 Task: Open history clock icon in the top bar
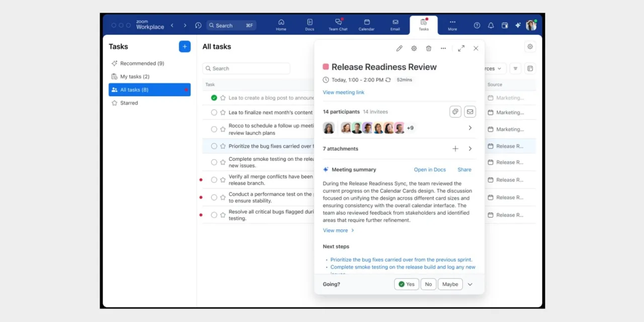[x=198, y=25]
